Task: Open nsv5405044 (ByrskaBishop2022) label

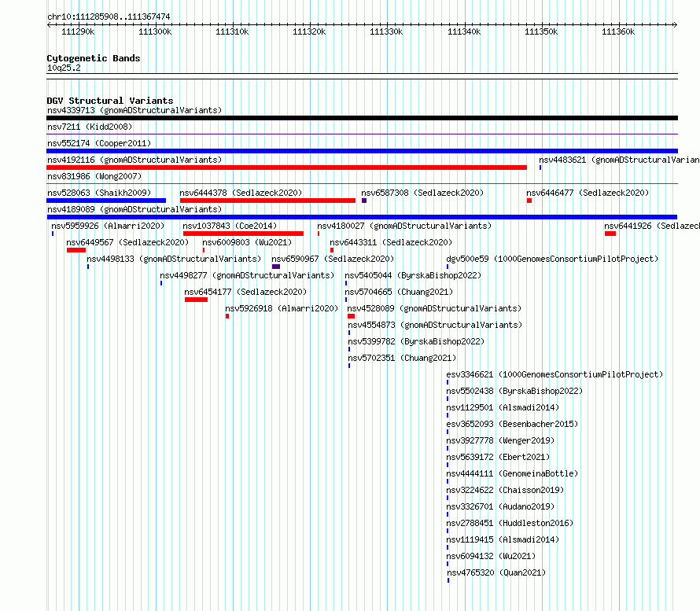Action: pyautogui.click(x=413, y=275)
